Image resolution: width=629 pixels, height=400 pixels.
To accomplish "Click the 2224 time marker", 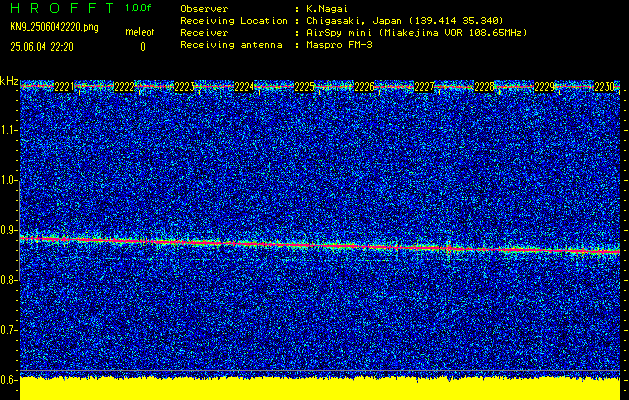I will [x=244, y=87].
